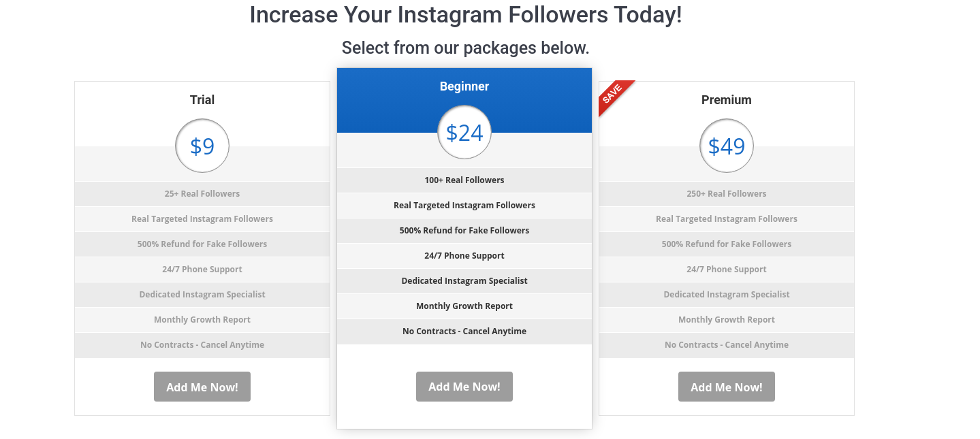
Task: Click Beginner's Real Targeted Instagram Followers row
Action: pyautogui.click(x=464, y=206)
